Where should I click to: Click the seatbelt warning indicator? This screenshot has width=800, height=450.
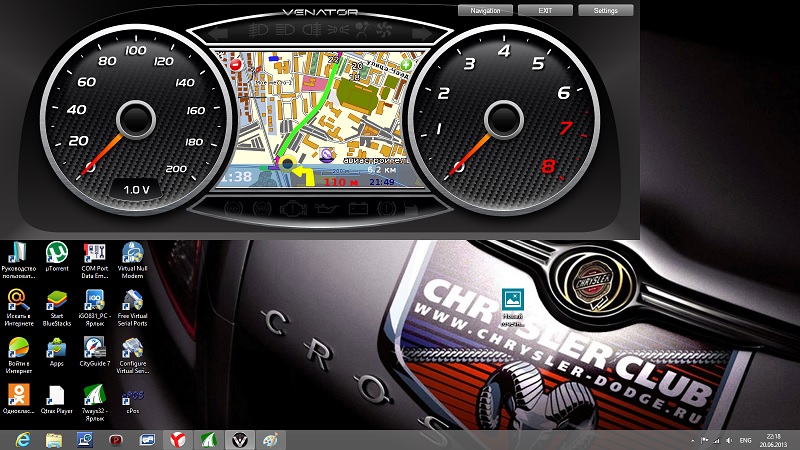362,30
